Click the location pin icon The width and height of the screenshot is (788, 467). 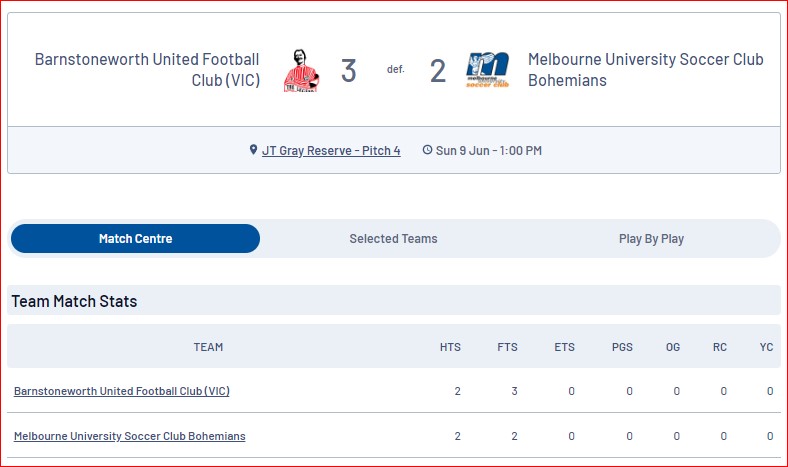click(253, 150)
